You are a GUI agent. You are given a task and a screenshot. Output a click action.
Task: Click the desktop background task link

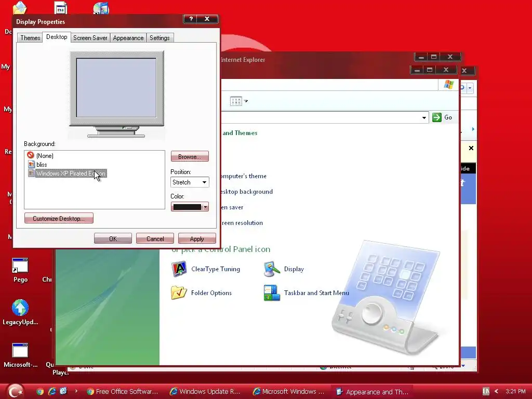[x=247, y=192]
